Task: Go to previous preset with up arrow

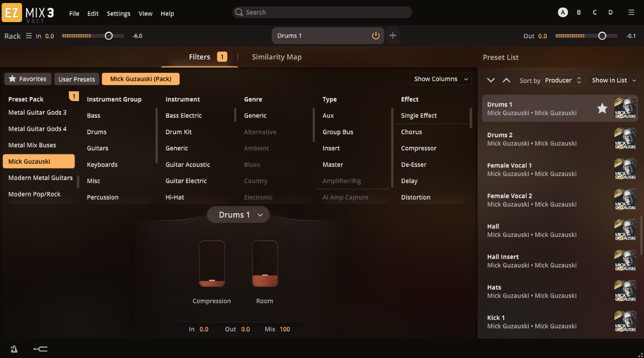Action: 507,80
